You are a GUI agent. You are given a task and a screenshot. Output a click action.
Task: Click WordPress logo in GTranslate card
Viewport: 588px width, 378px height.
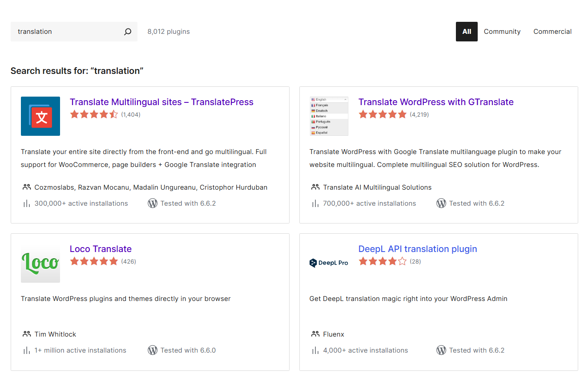[441, 203]
